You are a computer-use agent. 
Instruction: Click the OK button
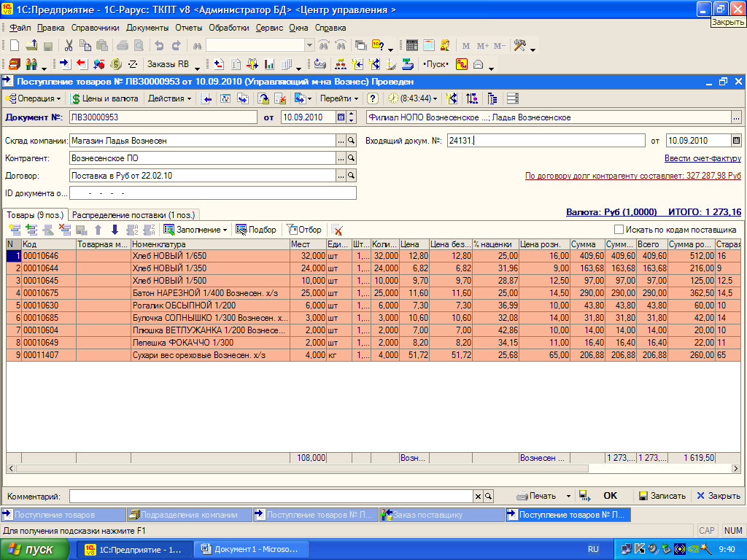coord(611,496)
